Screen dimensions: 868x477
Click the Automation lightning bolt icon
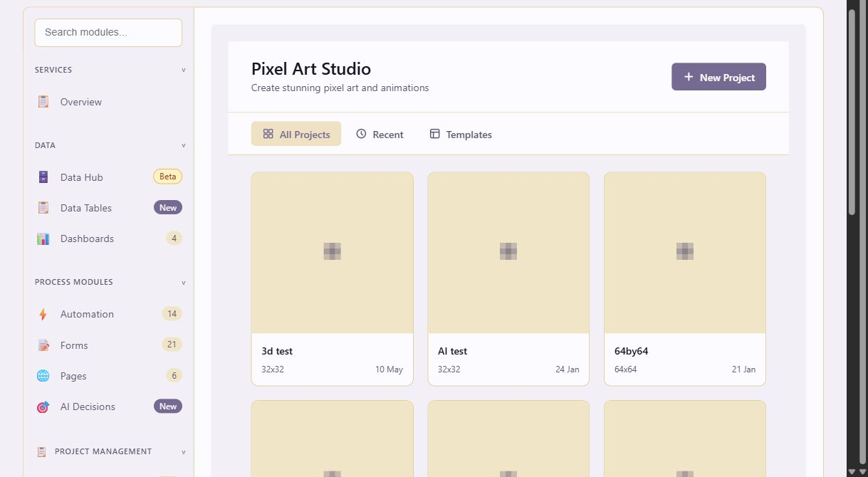[x=43, y=314]
